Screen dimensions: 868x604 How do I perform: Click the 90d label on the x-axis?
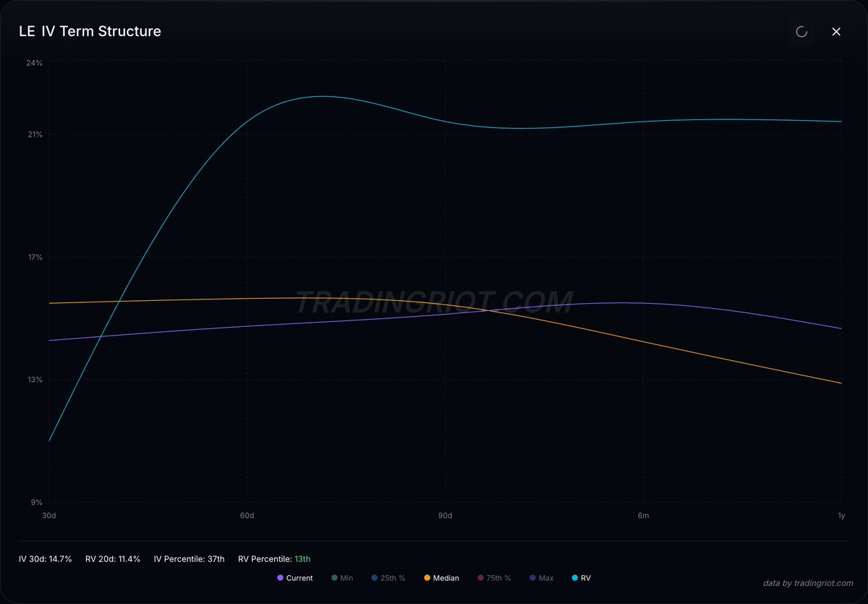click(x=445, y=516)
